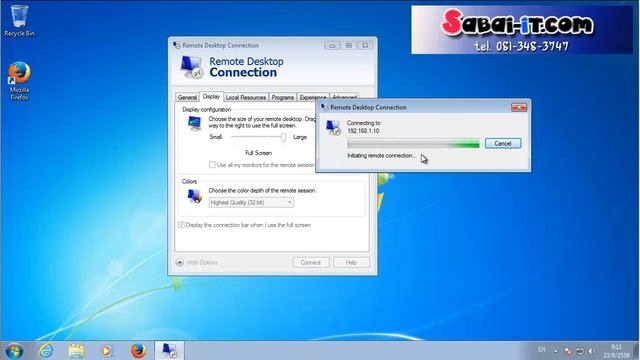Click the connecting dialog title bar icon
Screen dimensions: 640x360
324,107
